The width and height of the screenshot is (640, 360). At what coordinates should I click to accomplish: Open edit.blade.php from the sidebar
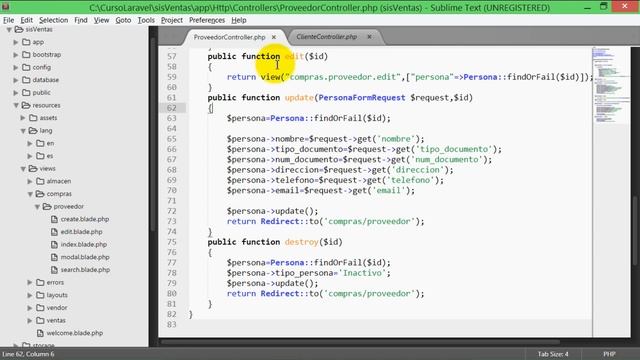point(82,232)
